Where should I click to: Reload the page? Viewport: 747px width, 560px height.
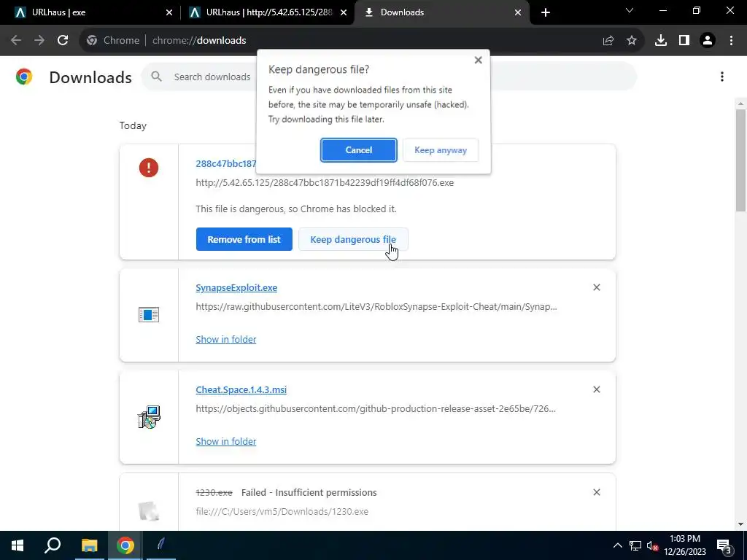(63, 41)
